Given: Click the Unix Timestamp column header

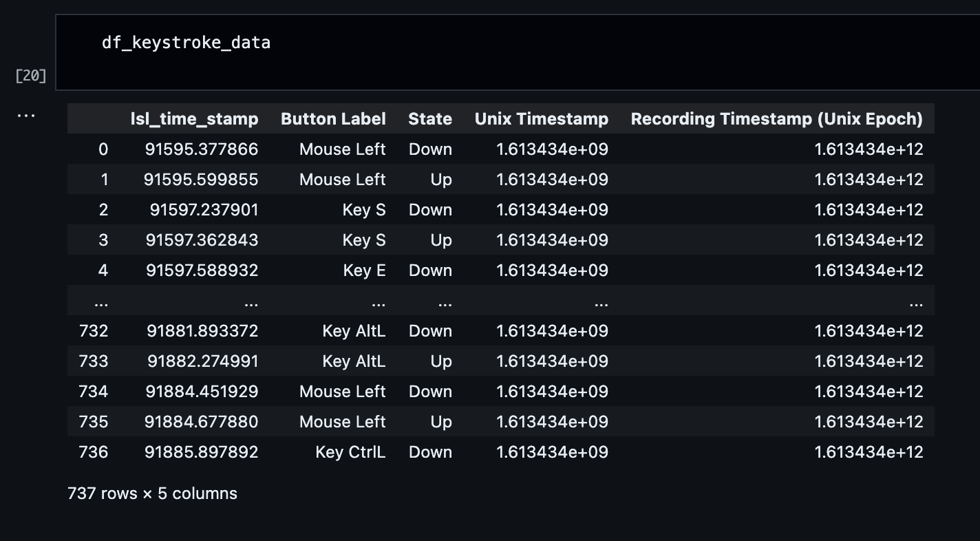Looking at the screenshot, I should pyautogui.click(x=542, y=119).
